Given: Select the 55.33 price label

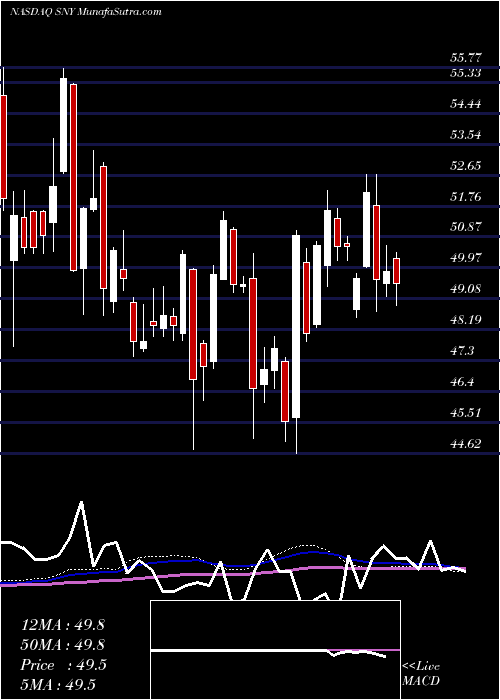Looking at the screenshot, I should (x=466, y=73).
